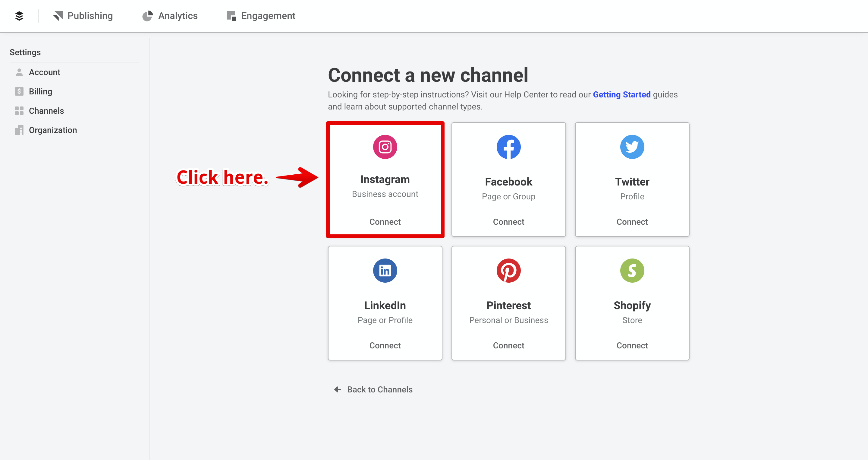
Task: Click the 'Profile' subtitle under Twitter
Action: click(632, 196)
